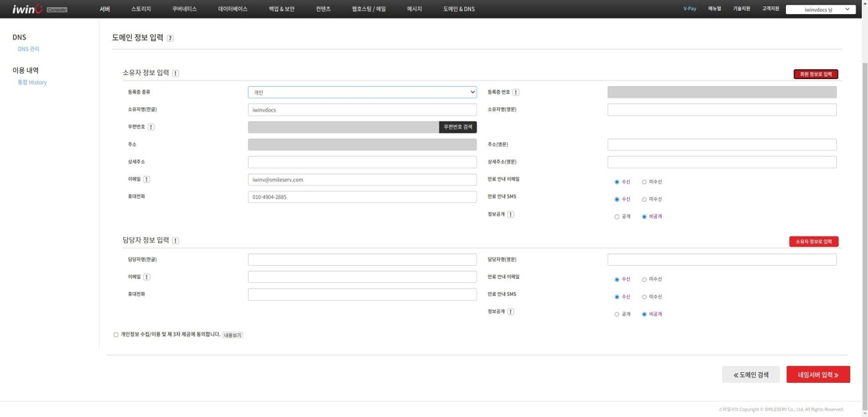Open the 컨텐츠 menu
This screenshot has height=417, width=868.
coord(323,9)
